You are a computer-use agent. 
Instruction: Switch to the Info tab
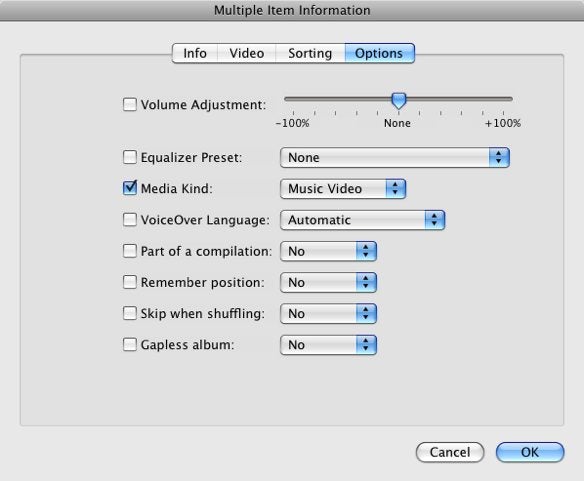(195, 53)
